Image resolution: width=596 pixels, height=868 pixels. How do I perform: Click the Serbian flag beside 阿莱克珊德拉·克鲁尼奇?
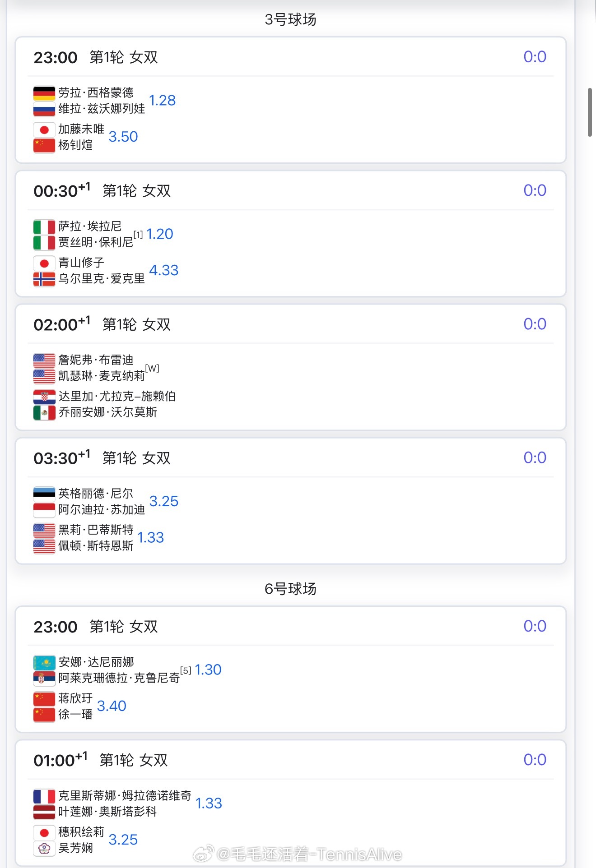44,678
